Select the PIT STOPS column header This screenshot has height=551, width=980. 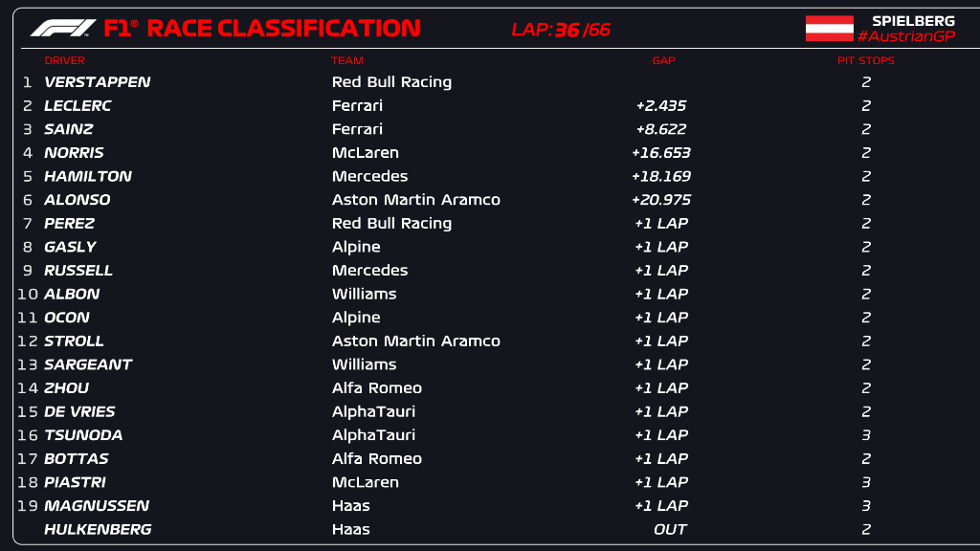point(865,60)
